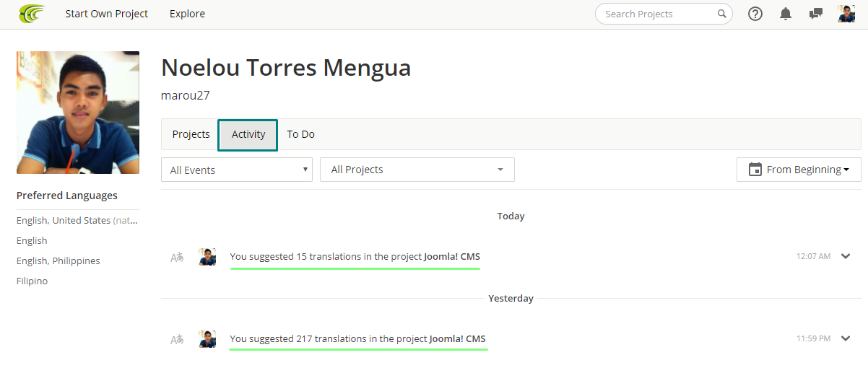Open the notifications bell icon
Image resolution: width=868 pixels, height=368 pixels.
[786, 14]
